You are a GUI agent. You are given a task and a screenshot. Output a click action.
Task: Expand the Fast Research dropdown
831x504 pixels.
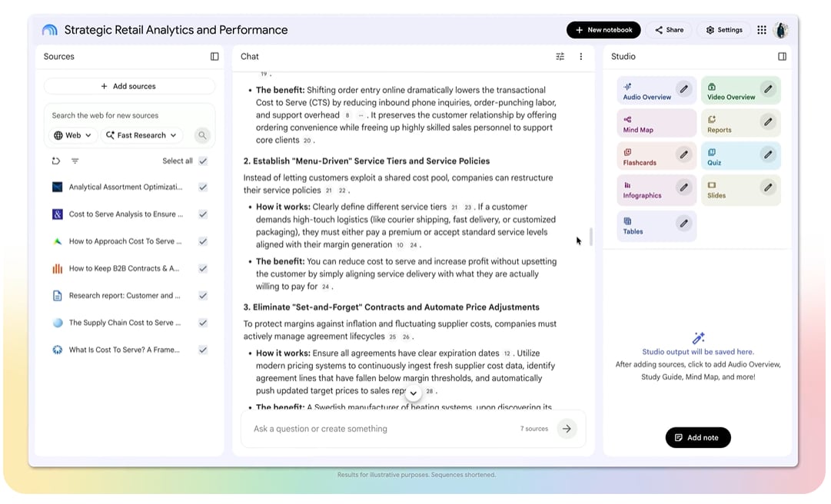(141, 135)
